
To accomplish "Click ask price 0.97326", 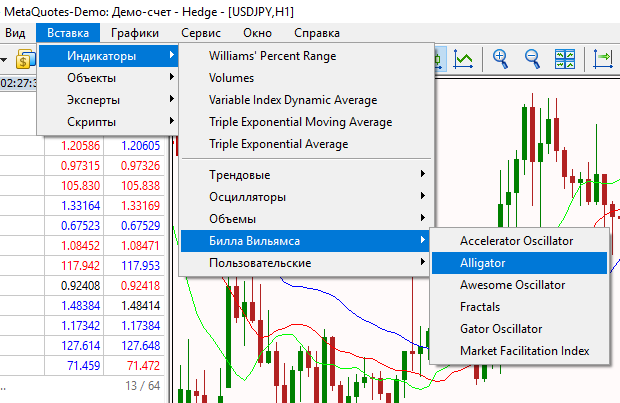I will click(x=140, y=166).
